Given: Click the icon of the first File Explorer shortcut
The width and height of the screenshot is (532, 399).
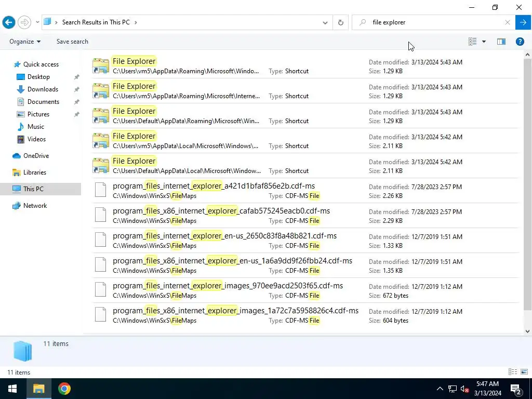Looking at the screenshot, I should [x=101, y=66].
